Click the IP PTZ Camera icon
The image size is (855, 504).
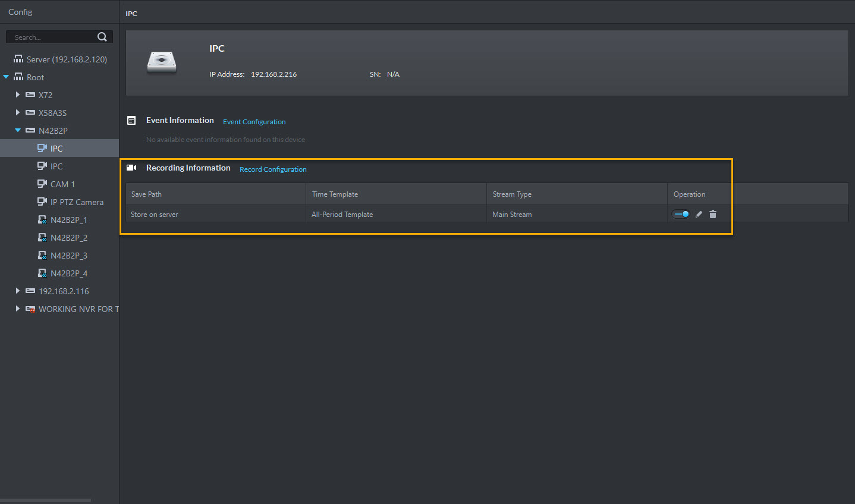tap(42, 202)
